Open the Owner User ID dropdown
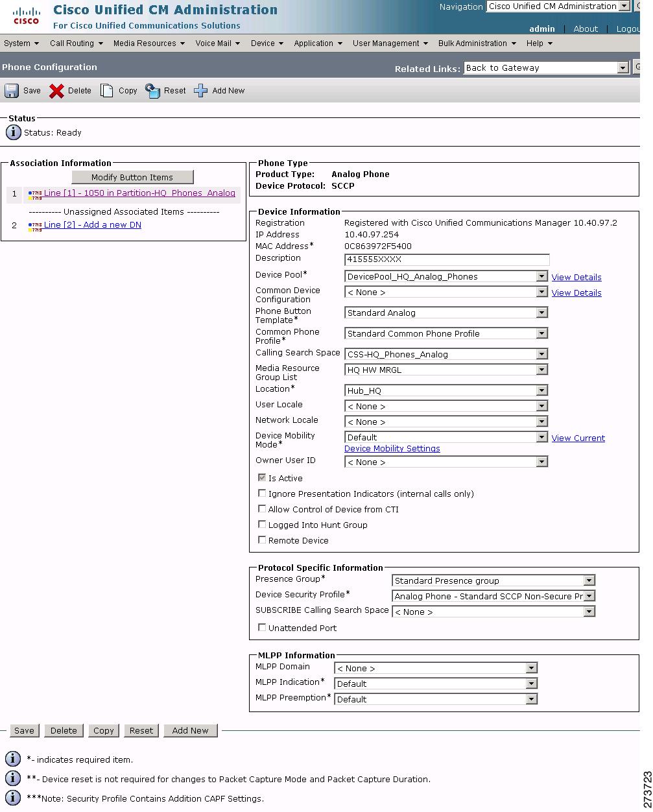The image size is (653, 812). 446,462
